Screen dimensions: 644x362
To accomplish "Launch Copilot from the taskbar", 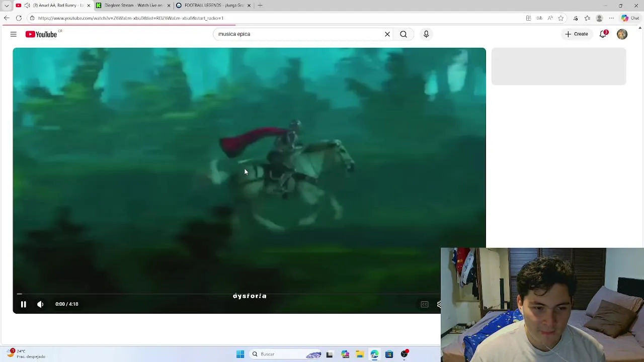I will pos(345,354).
